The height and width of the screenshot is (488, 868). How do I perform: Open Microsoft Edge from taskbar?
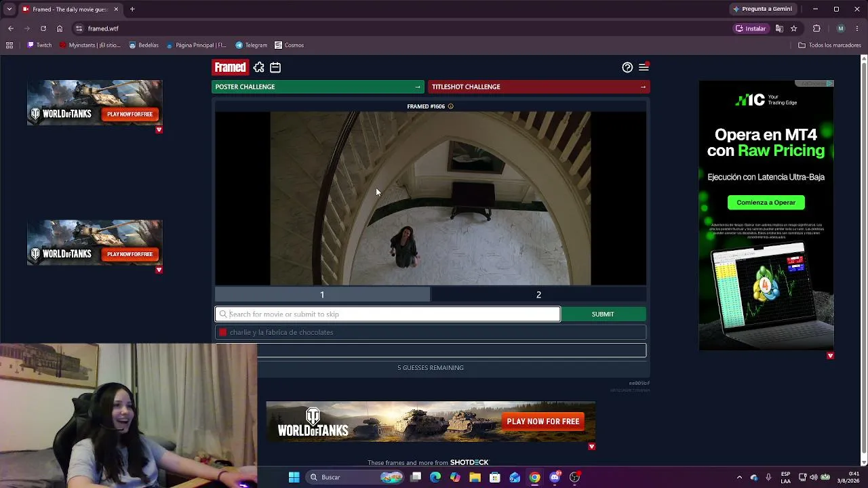pos(435,477)
